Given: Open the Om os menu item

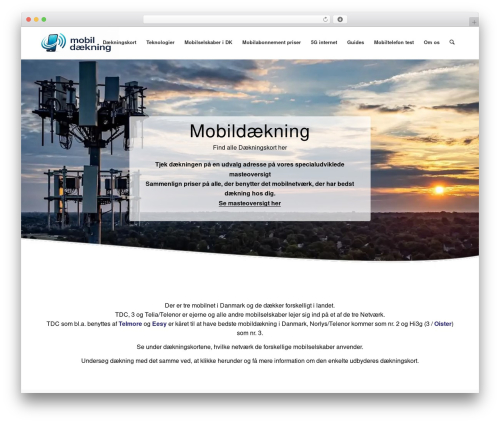Looking at the screenshot, I should click(x=431, y=42).
